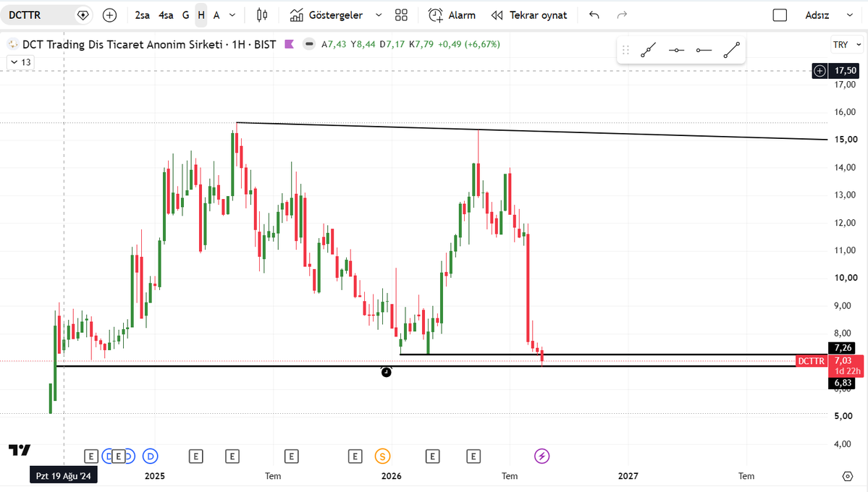This screenshot has height=492, width=868.
Task: Click the purple flag icon in legend
Action: coord(289,44)
